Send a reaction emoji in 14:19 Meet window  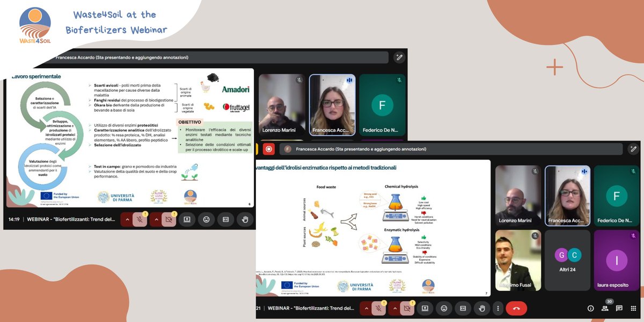pos(206,219)
